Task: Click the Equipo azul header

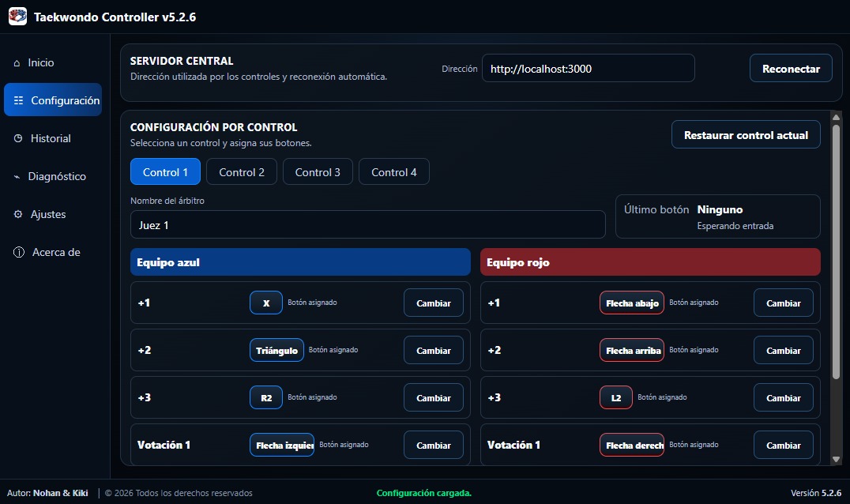Action: 300,262
